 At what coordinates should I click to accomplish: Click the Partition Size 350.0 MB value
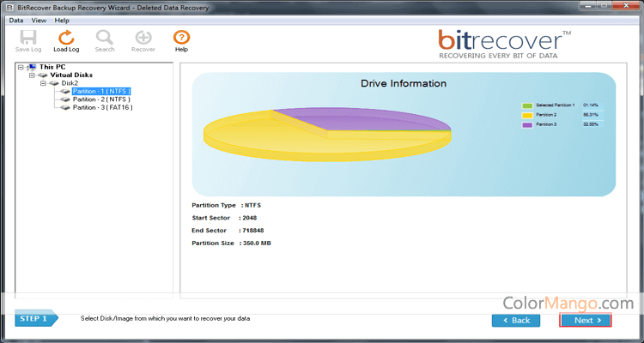pyautogui.click(x=257, y=243)
